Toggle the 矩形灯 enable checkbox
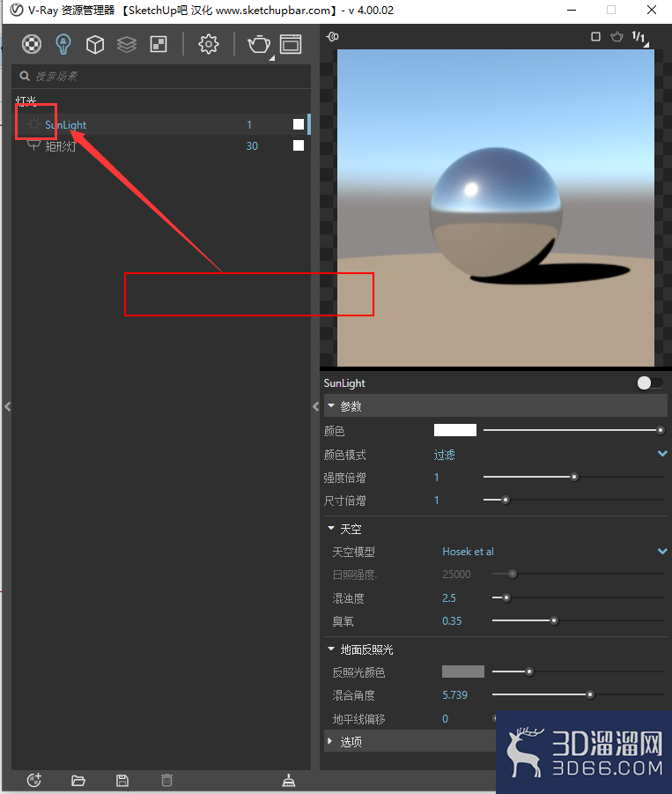The width and height of the screenshot is (672, 794). [299, 145]
